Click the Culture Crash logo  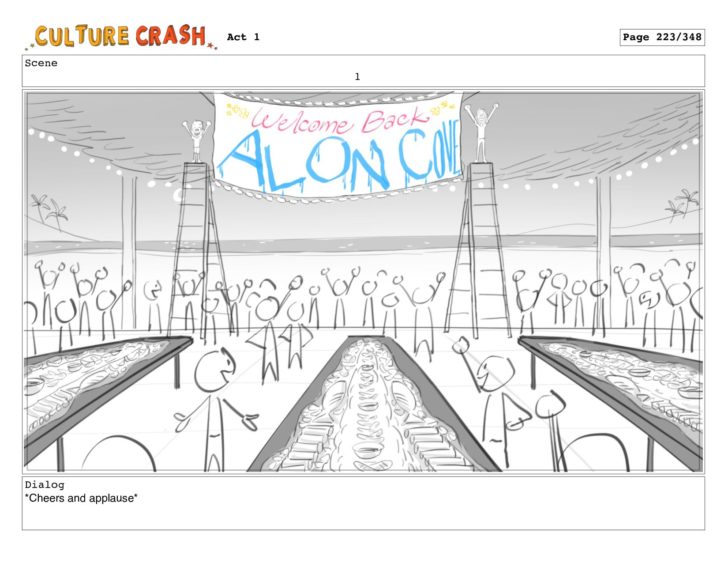pyautogui.click(x=121, y=37)
